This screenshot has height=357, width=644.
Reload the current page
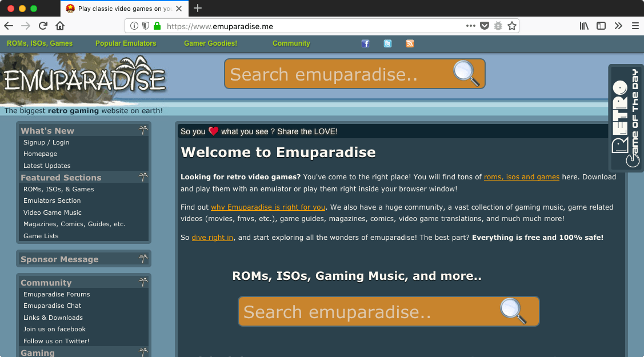point(43,26)
